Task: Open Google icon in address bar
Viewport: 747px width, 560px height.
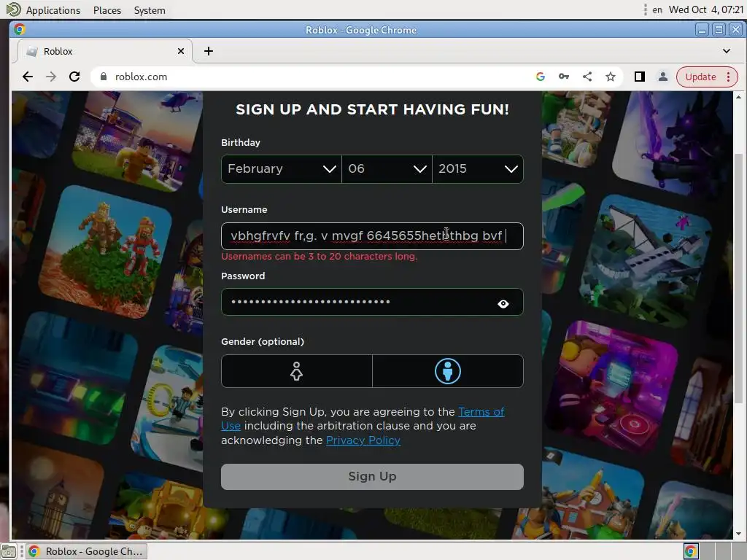Action: click(x=541, y=77)
